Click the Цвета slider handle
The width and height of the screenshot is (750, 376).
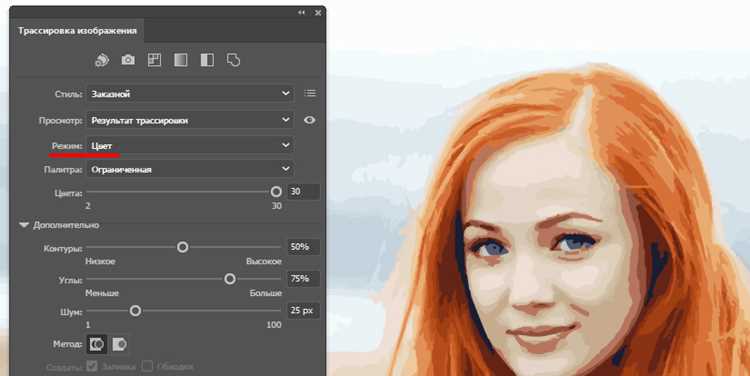click(x=276, y=192)
